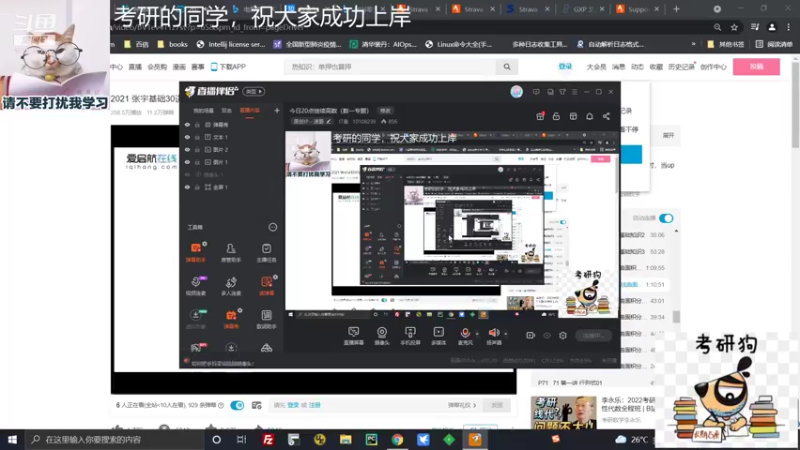
Task: Expand the speaker options arrow
Action: 506,334
